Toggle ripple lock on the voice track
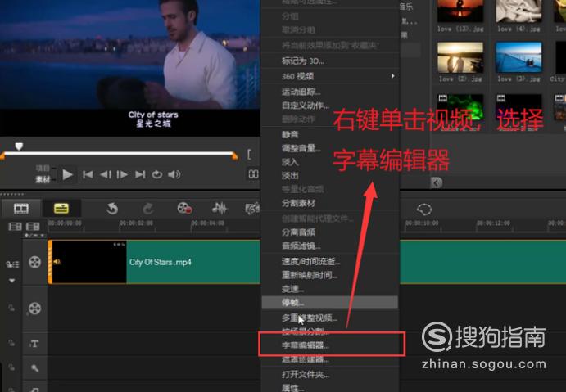The width and height of the screenshot is (566, 392). pos(11,367)
